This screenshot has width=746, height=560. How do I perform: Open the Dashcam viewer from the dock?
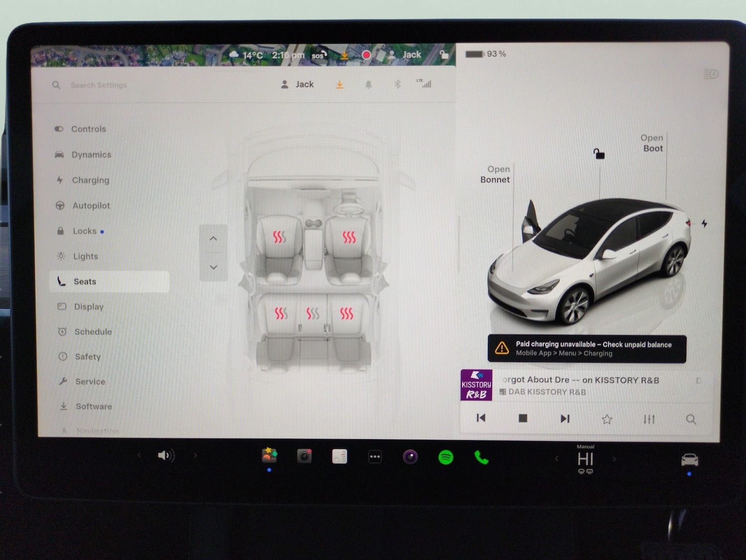(304, 456)
